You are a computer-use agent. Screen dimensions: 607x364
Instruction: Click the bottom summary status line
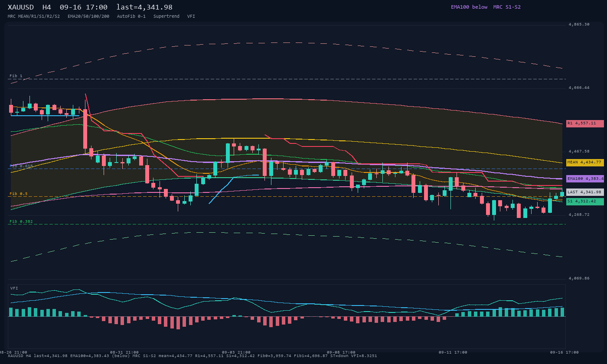[193, 356]
